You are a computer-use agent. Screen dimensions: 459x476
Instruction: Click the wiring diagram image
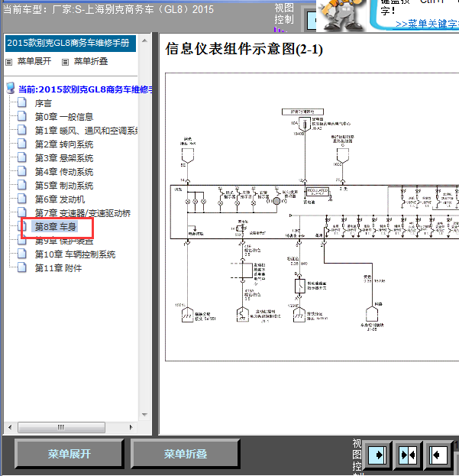pyautogui.click(x=312, y=217)
